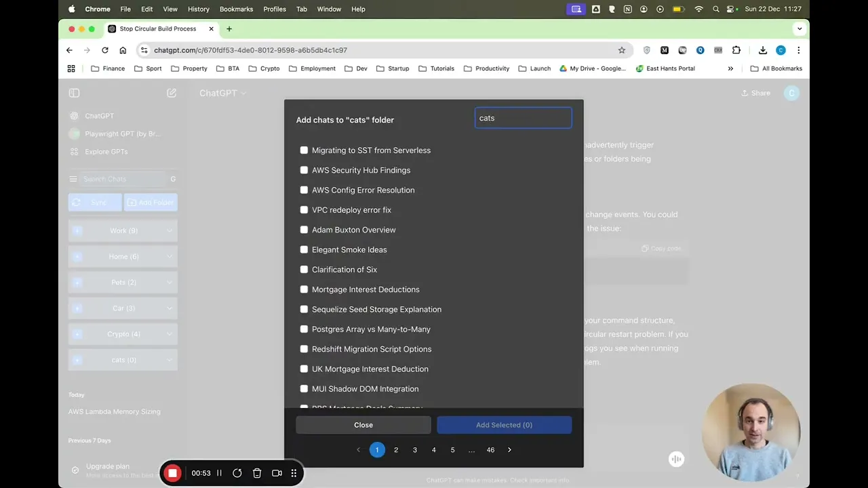Delete the recording with trash icon
The width and height of the screenshot is (868, 488).
tap(257, 473)
